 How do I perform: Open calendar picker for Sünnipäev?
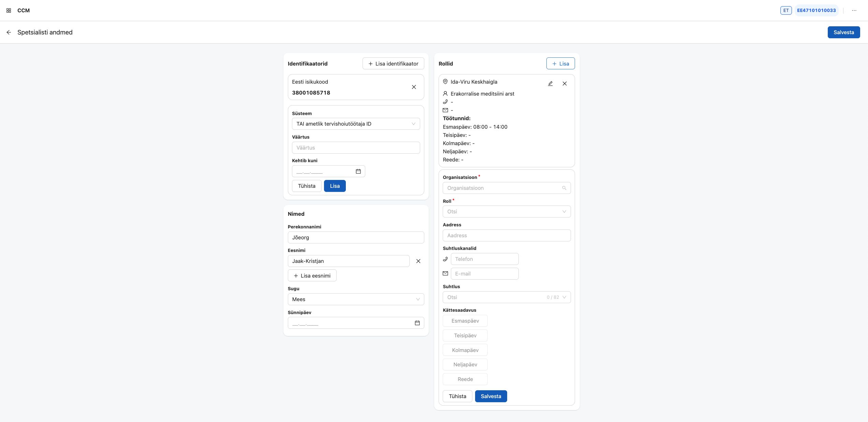(x=417, y=323)
